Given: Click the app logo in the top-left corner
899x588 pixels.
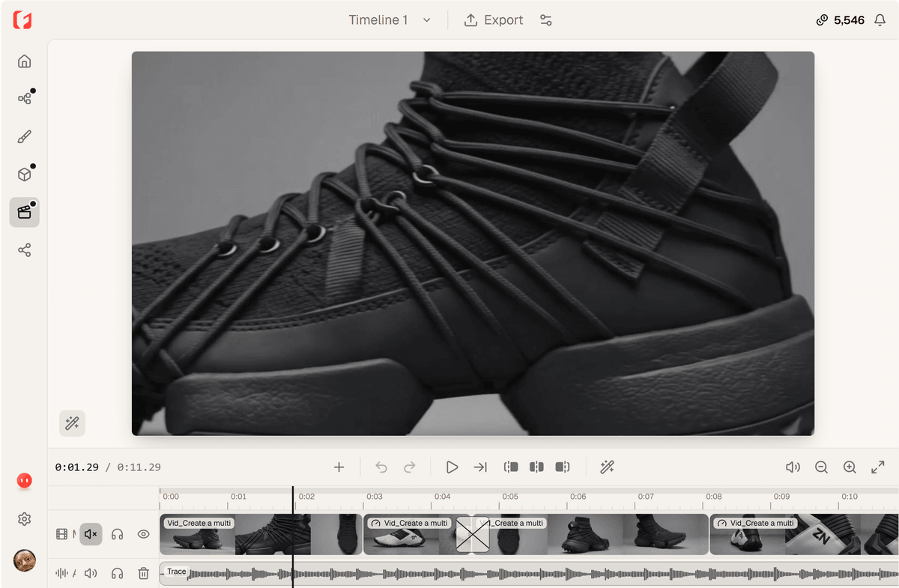Looking at the screenshot, I should 22,20.
